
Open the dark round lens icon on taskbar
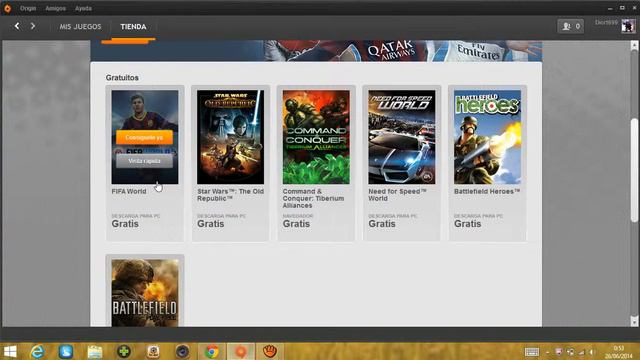click(x=182, y=351)
